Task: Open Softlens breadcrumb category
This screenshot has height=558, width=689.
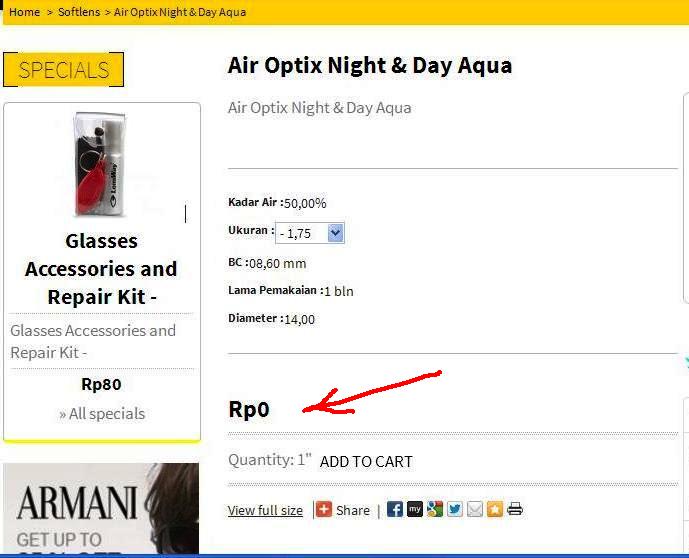Action: pos(79,12)
